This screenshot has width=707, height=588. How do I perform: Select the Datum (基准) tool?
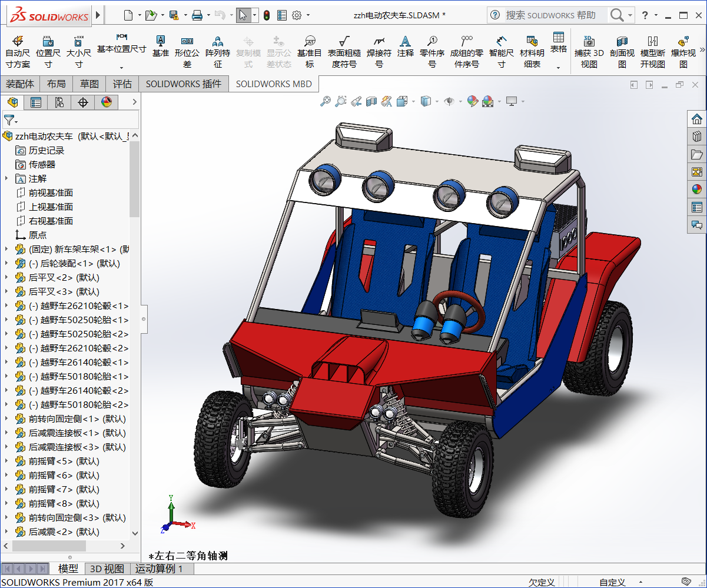[x=160, y=46]
